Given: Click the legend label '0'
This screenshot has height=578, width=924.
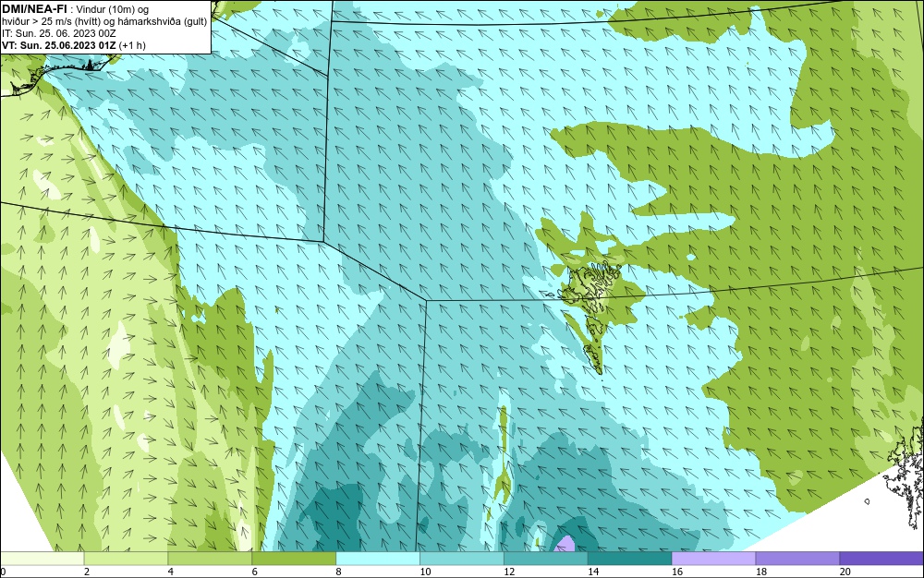Looking at the screenshot, I should point(3,572).
